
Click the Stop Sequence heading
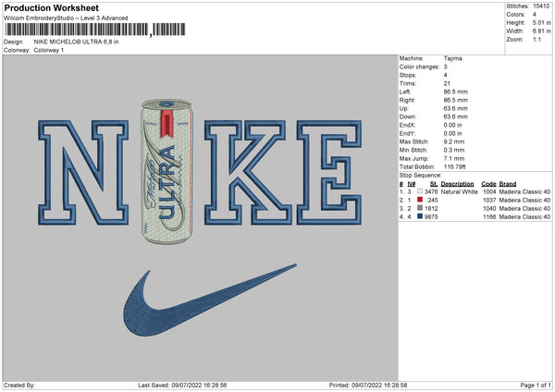click(x=421, y=176)
